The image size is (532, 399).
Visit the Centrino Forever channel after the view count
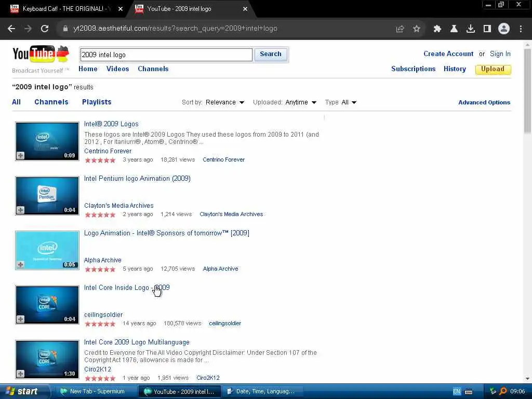(x=223, y=160)
